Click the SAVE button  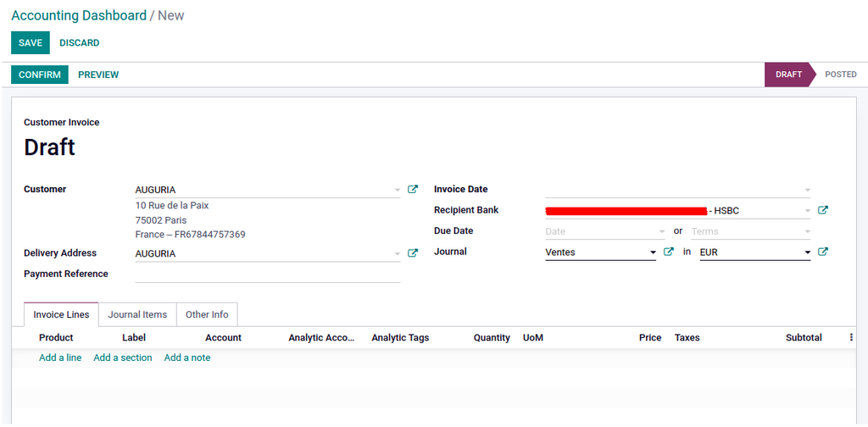tap(31, 42)
